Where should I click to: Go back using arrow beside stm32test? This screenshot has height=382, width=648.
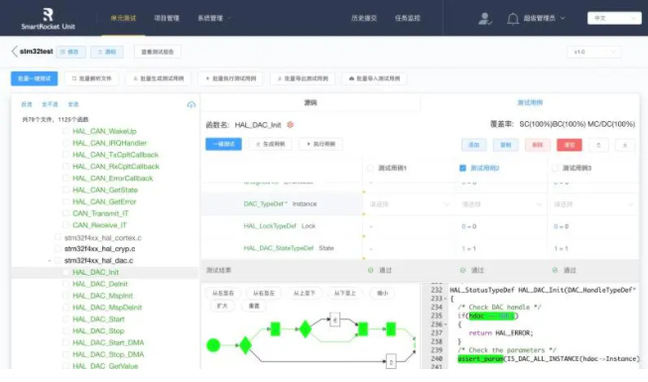pyautogui.click(x=14, y=51)
